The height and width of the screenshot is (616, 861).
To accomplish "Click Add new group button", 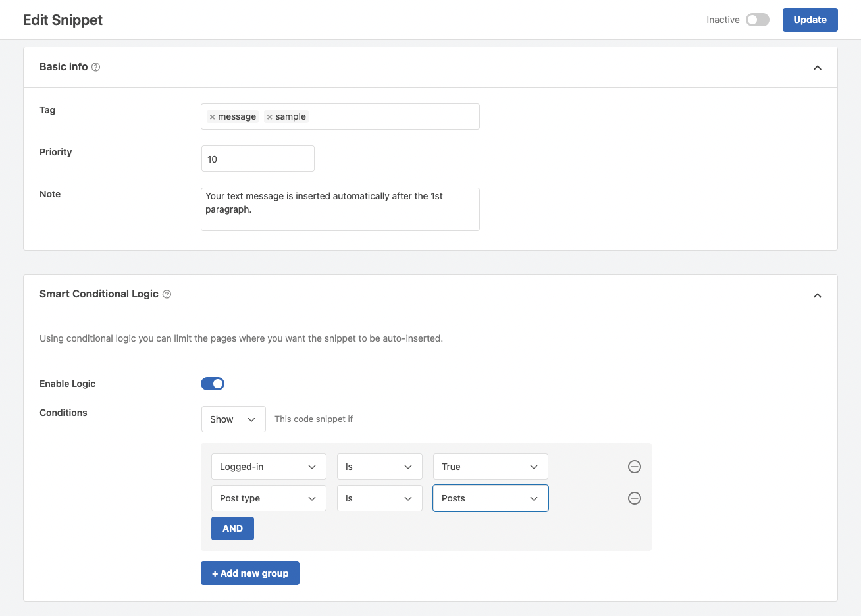I will pyautogui.click(x=250, y=573).
